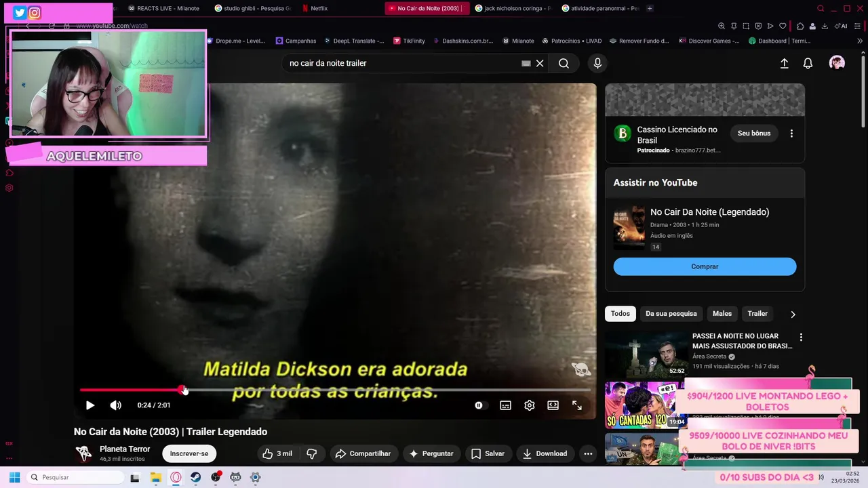This screenshot has height=488, width=868.
Task: Select the Trailer filter chip
Action: pos(757,314)
